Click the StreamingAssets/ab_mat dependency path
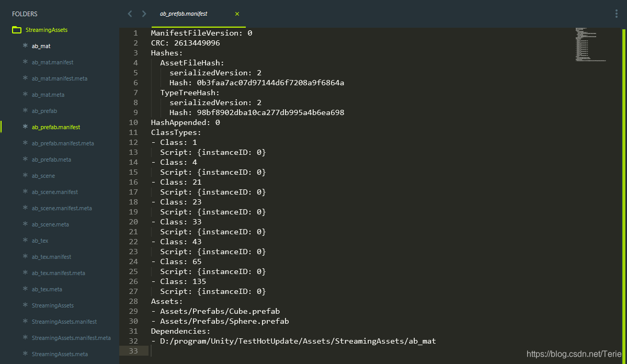 298,341
